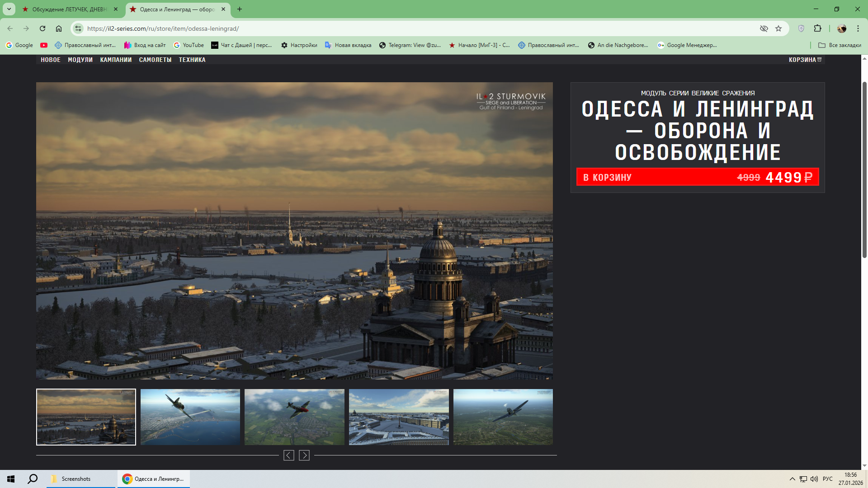Click the previous image arrow in the gallery
The width and height of the screenshot is (868, 488).
[x=288, y=455]
